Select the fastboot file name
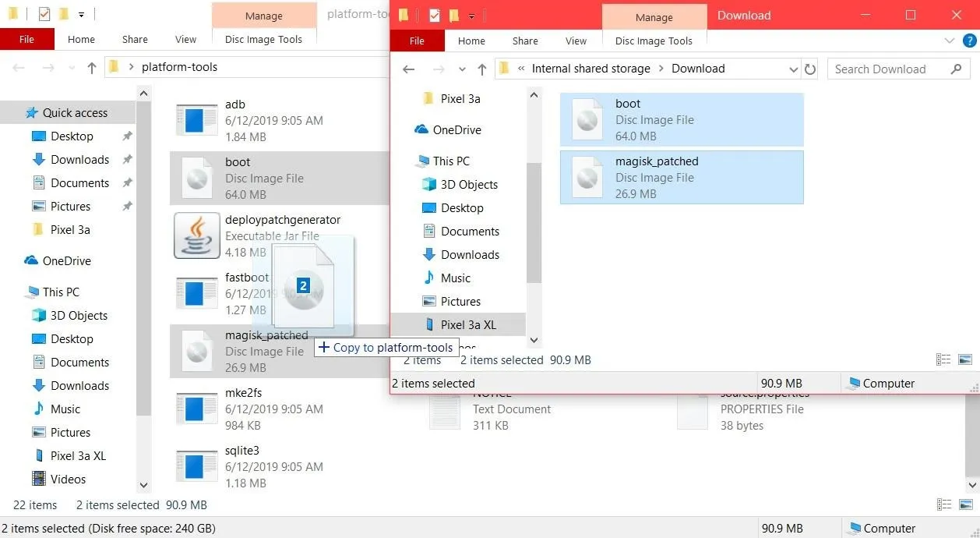The height and width of the screenshot is (538, 980). (x=247, y=278)
